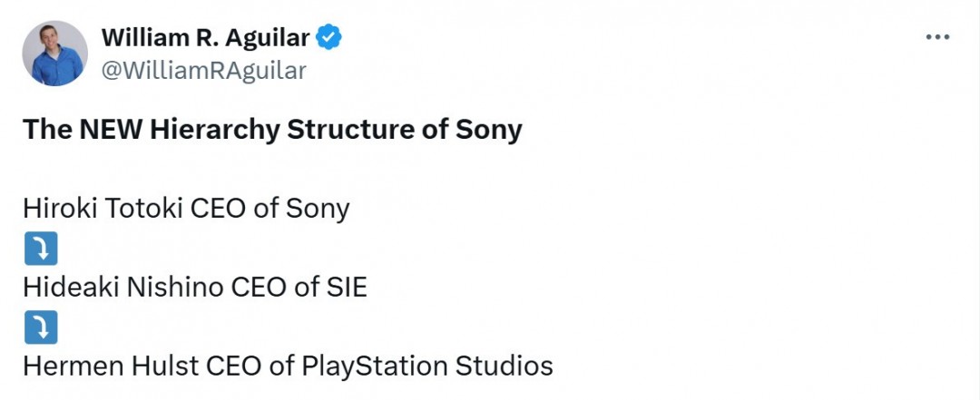This screenshot has height=400, width=980.
Task: Click the "PlayStation Studios" text
Action: click(426, 366)
